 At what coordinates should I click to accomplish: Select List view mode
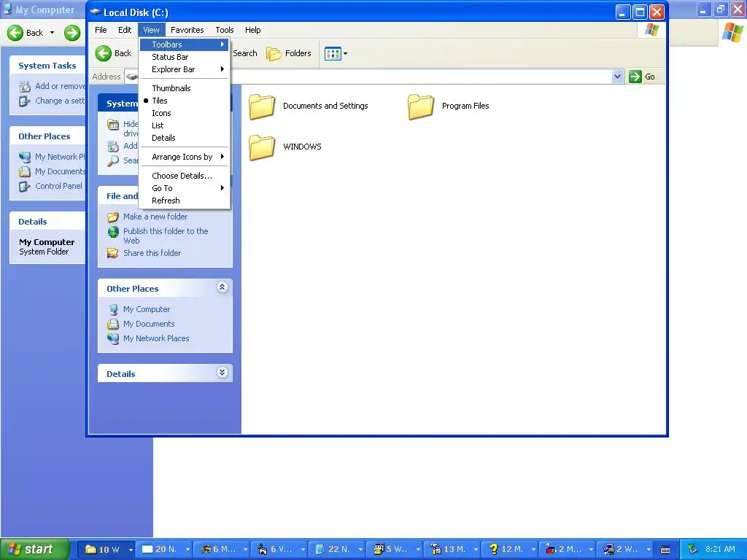(185, 125)
